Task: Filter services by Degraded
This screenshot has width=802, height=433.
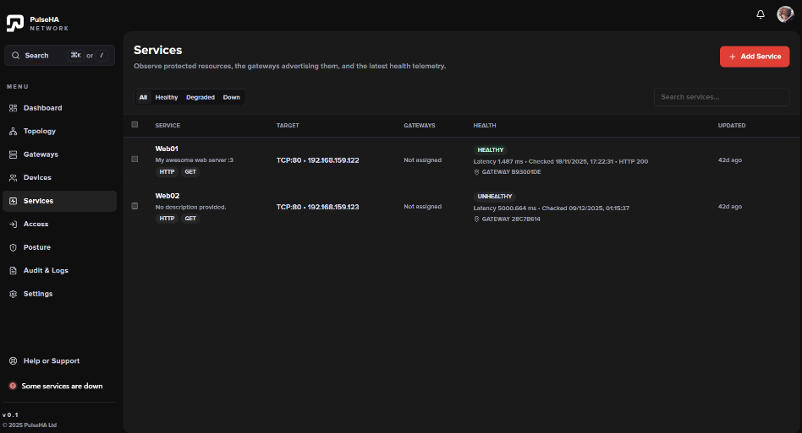Action: click(200, 97)
